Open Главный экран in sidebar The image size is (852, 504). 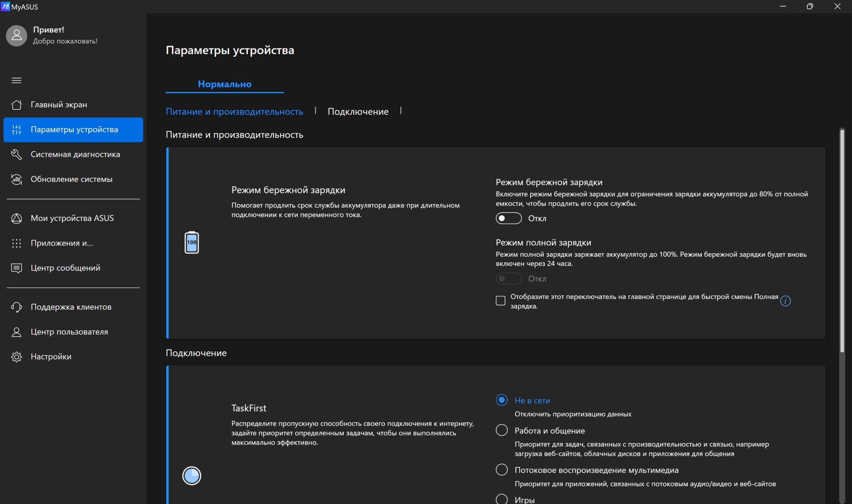click(x=73, y=104)
